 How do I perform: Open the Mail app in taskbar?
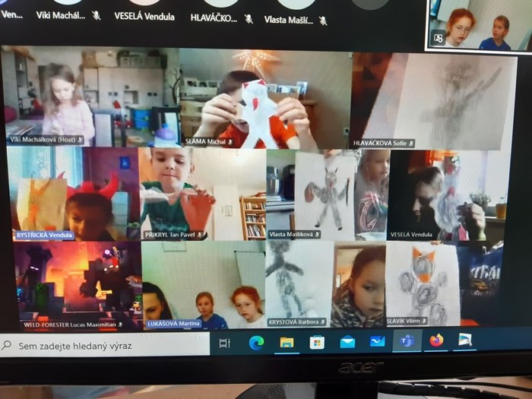347,342
